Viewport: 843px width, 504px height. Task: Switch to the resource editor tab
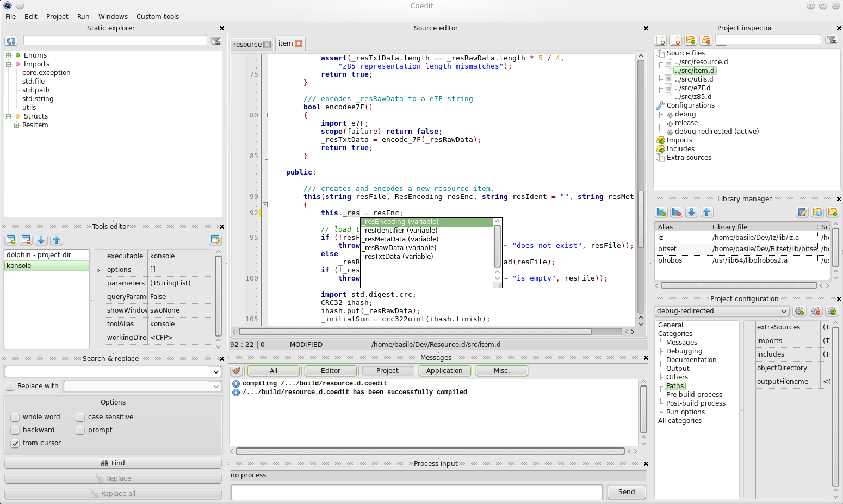pos(248,43)
